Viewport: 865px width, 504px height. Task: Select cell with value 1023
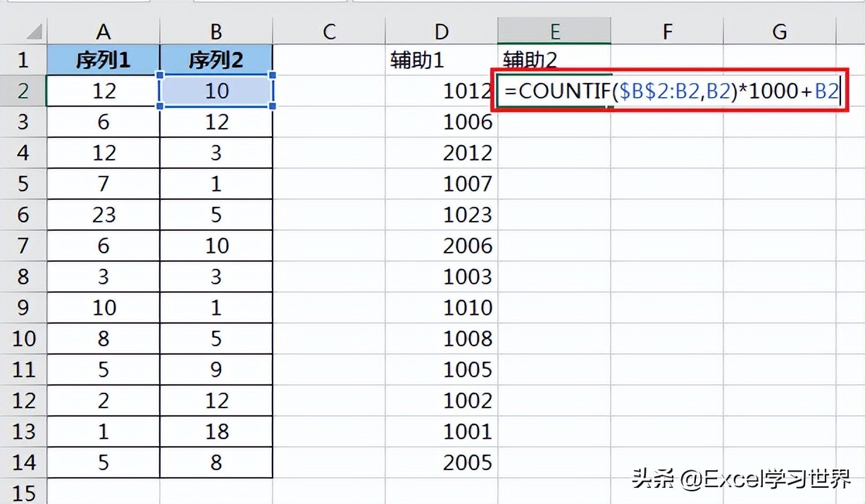442,215
